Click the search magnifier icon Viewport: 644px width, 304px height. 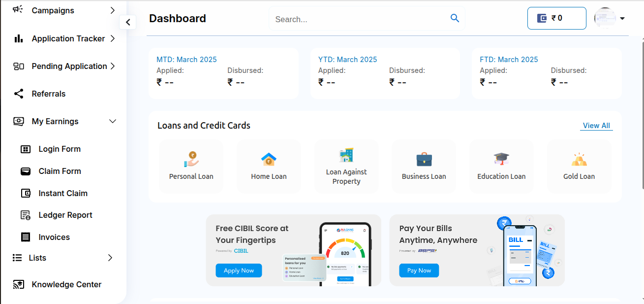coord(455,19)
